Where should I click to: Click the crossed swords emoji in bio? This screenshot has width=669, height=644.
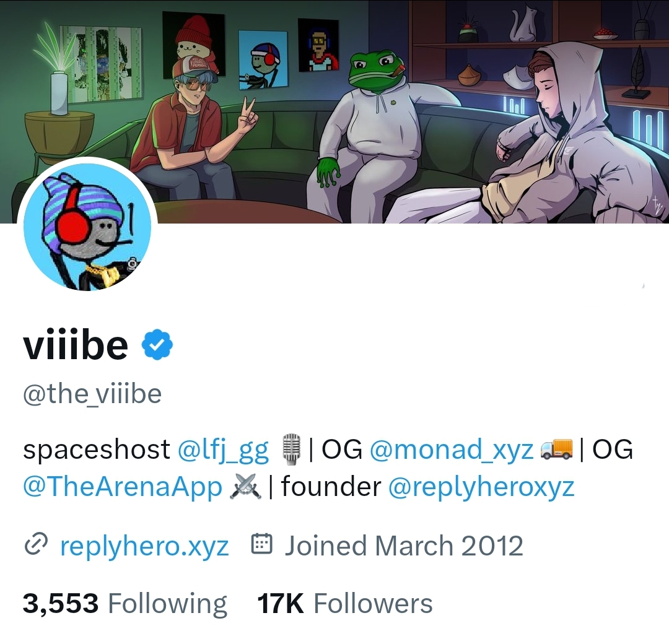tap(245, 486)
